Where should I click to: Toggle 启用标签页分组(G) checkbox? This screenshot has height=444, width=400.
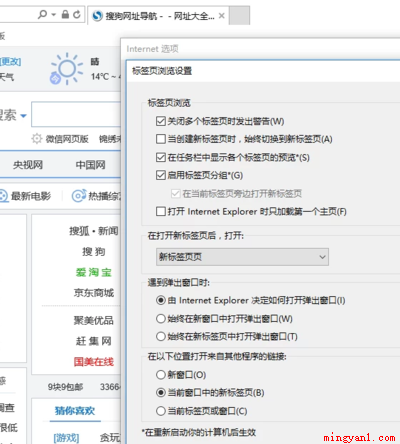[161, 175]
